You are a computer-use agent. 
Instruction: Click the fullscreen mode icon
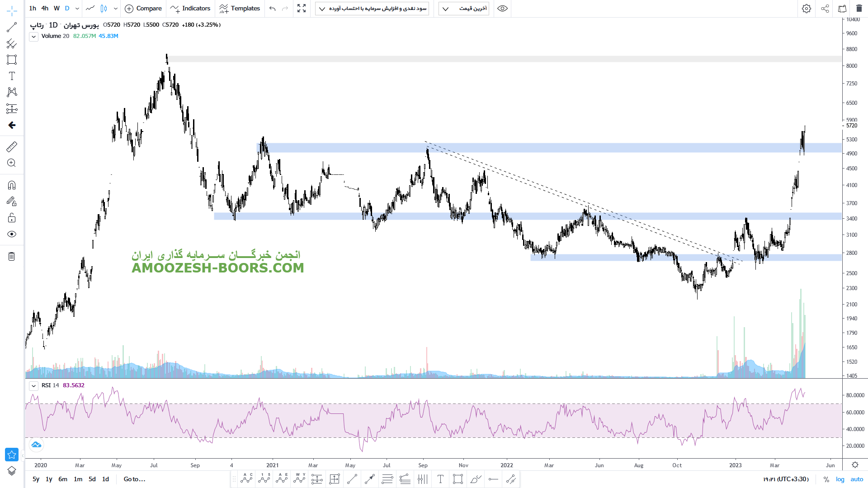point(302,9)
